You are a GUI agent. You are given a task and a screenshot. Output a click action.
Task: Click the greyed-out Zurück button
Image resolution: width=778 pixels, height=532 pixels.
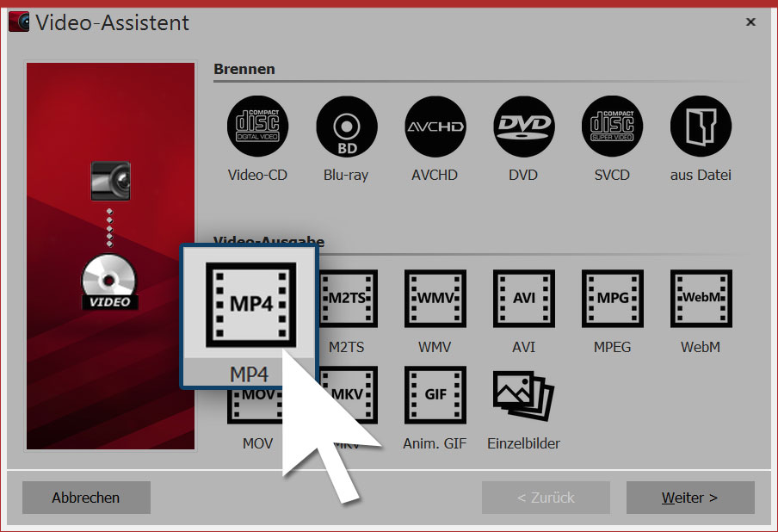tap(546, 498)
